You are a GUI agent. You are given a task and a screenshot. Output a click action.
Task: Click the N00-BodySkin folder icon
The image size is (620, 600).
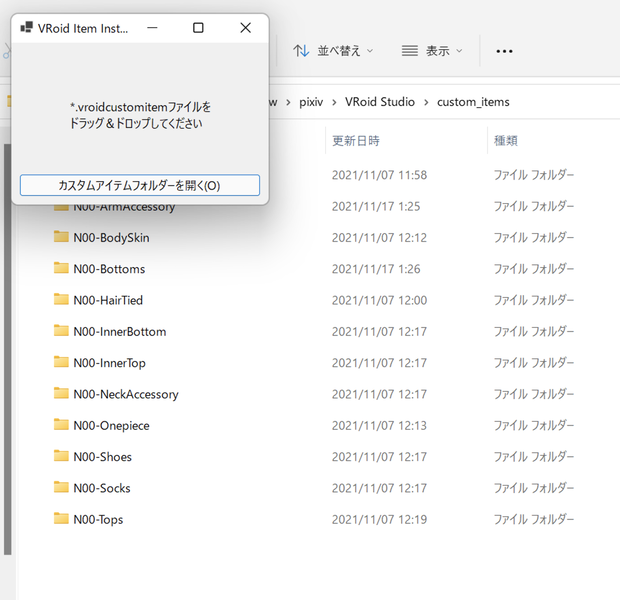[61, 236]
